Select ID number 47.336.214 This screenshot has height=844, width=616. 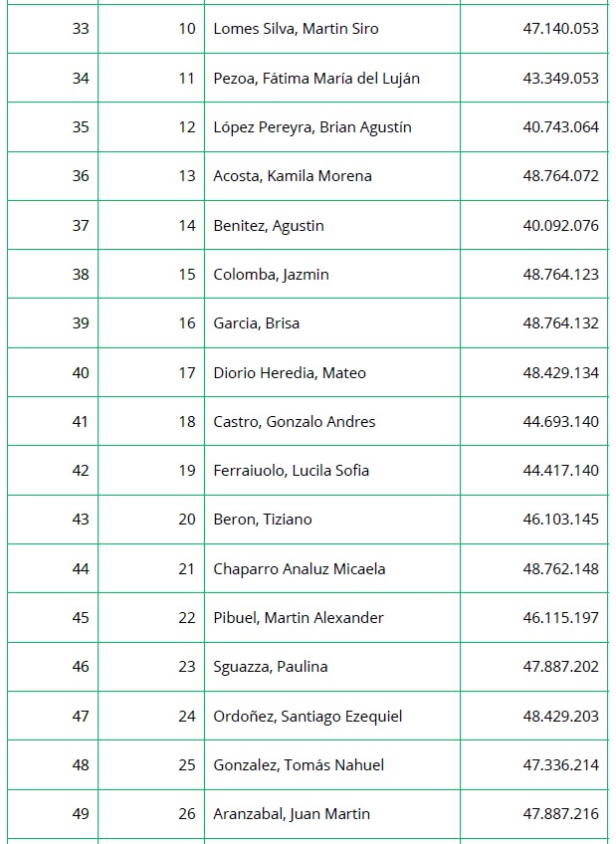point(560,765)
